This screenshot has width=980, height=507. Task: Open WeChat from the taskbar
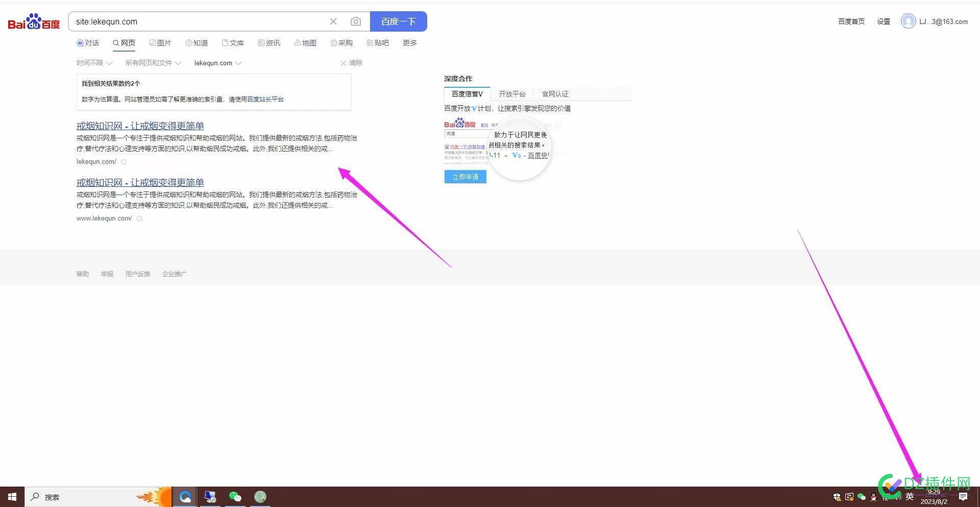[x=235, y=497]
